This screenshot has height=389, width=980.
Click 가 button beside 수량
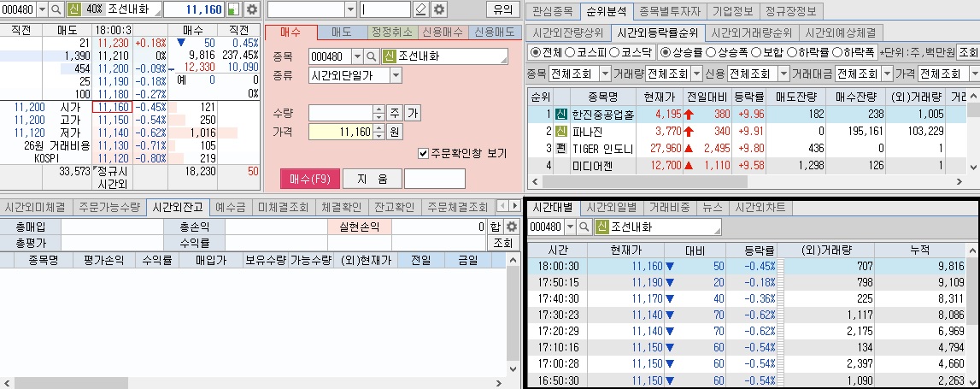click(x=412, y=113)
